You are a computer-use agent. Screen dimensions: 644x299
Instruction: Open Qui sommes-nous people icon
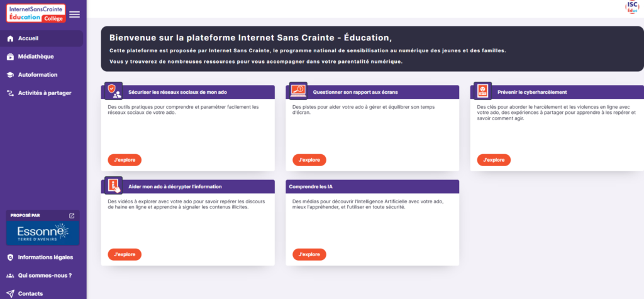click(10, 275)
